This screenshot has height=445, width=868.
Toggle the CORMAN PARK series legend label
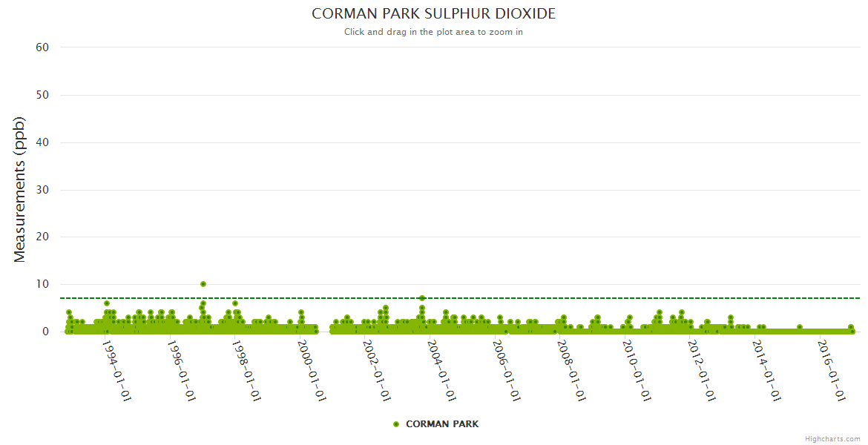(x=442, y=424)
